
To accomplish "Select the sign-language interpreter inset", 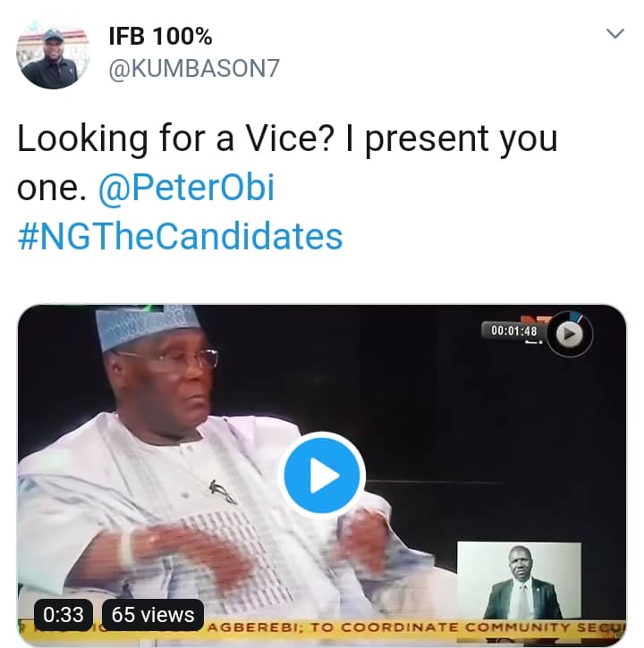I will click(x=519, y=581).
